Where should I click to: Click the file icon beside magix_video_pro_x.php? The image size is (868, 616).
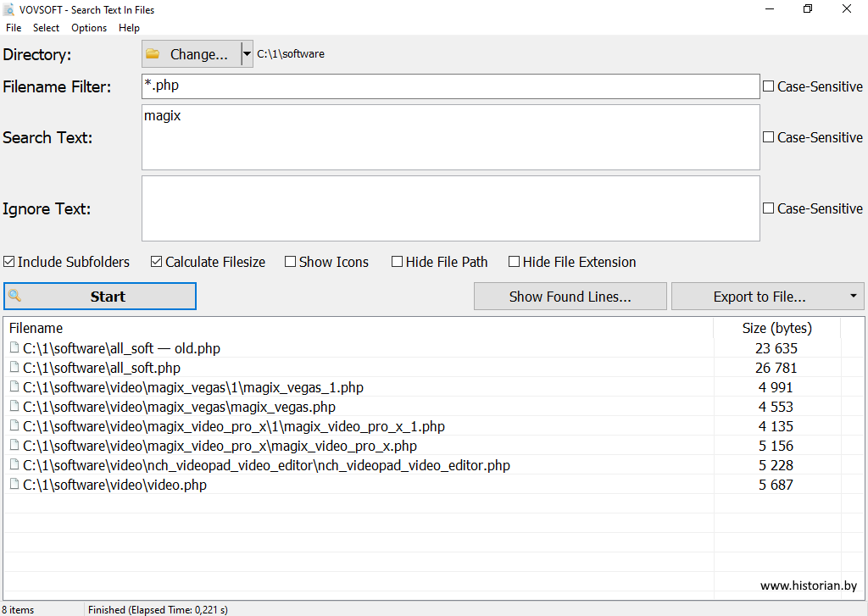(x=14, y=446)
